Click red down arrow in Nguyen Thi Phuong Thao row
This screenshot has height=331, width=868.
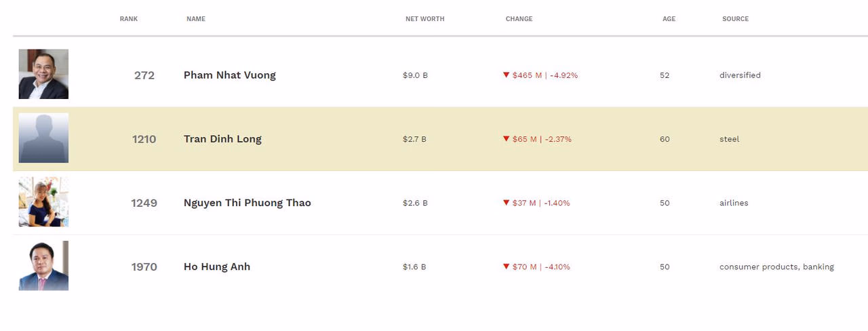coord(506,203)
